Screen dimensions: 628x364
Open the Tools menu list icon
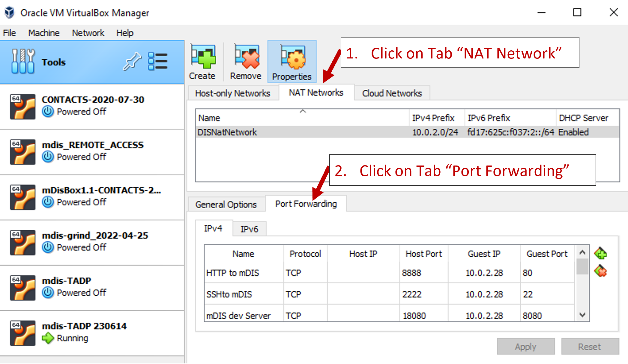pos(158,61)
